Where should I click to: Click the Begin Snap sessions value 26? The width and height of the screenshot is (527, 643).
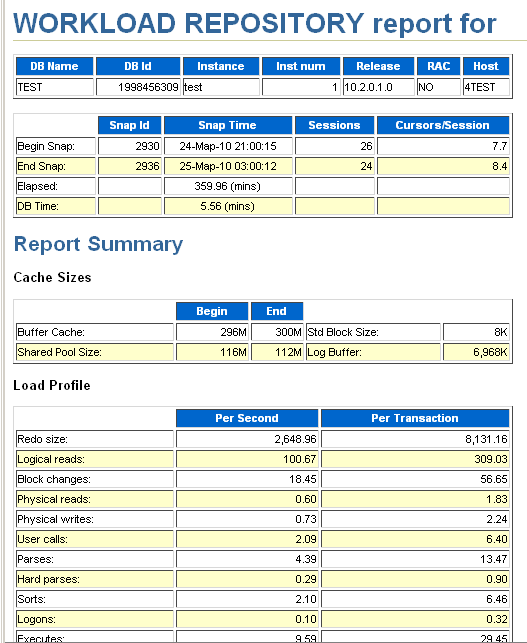[335, 146]
